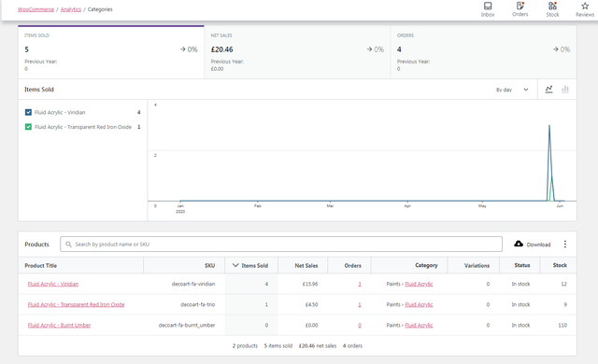598x364 pixels.
Task: Sort table by Orders column header
Action: click(x=353, y=265)
